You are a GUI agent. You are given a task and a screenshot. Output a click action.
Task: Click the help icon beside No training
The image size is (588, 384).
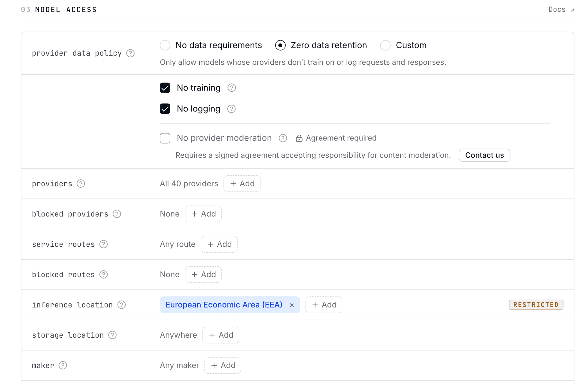coord(232,88)
